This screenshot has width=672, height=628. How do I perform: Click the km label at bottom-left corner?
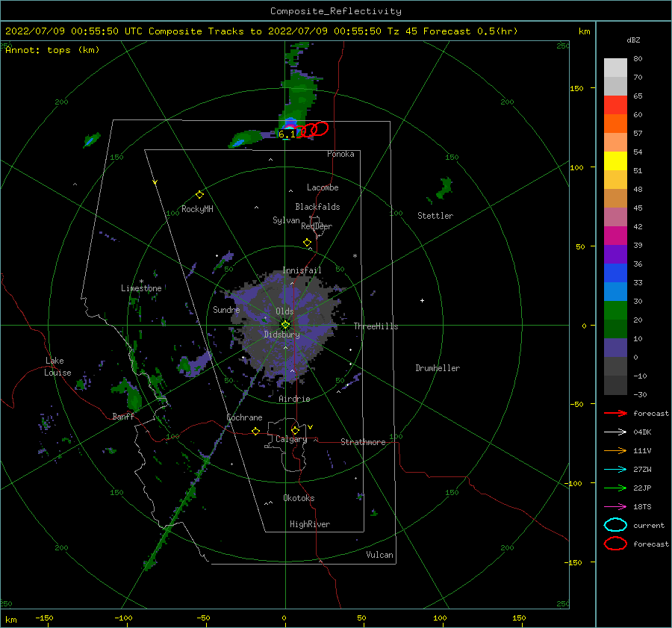coord(11,620)
